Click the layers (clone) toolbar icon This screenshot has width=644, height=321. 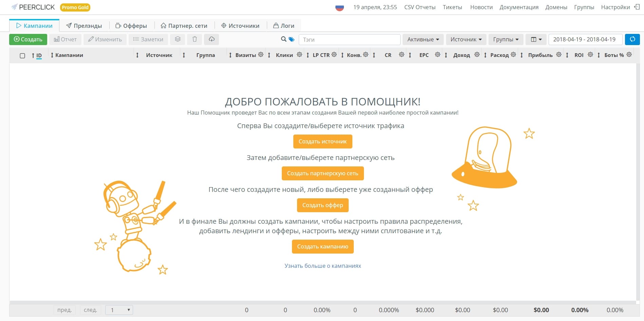tap(178, 39)
